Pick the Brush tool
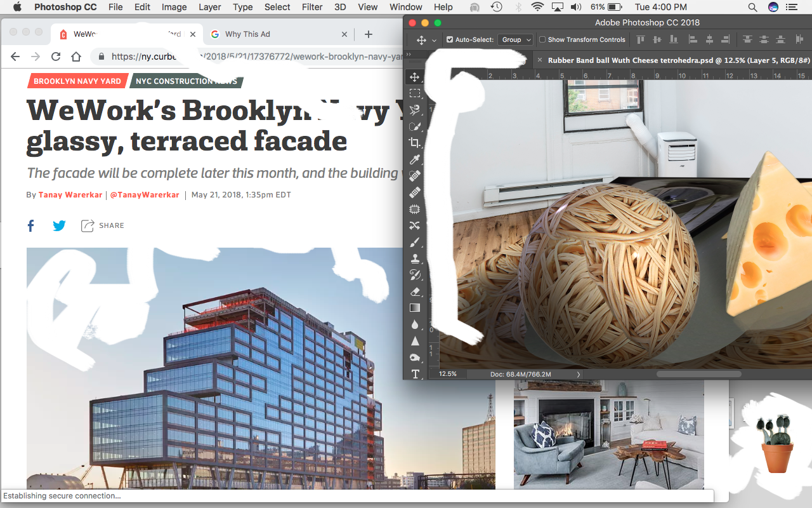This screenshot has height=508, width=812. click(414, 243)
